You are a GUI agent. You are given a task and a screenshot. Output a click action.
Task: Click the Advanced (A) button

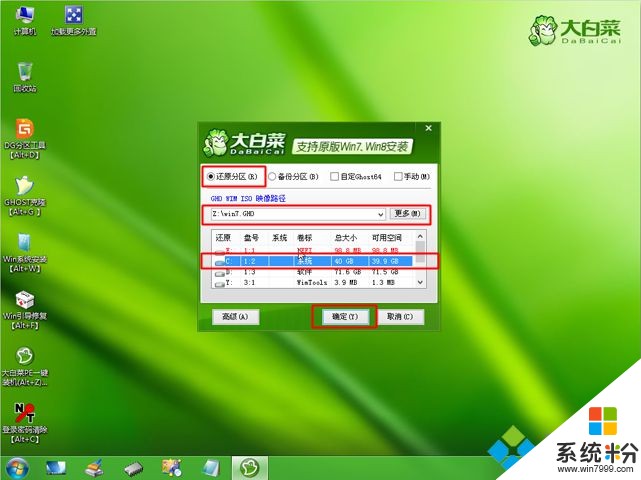(235, 316)
